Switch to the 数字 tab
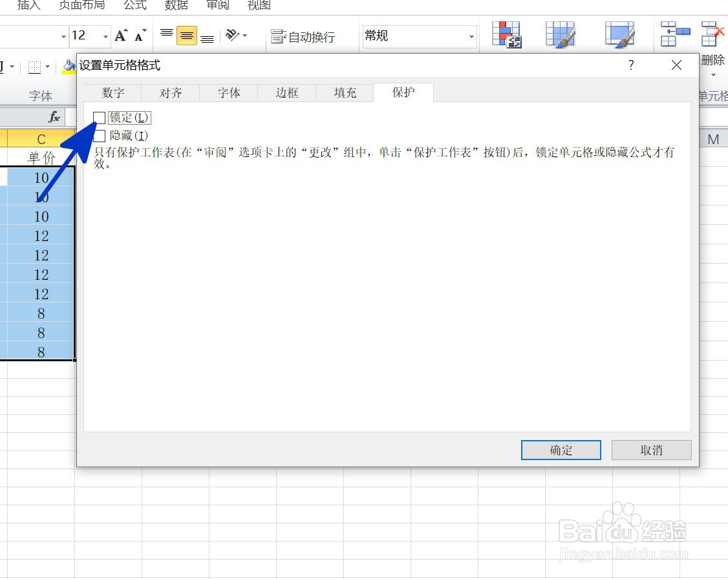The width and height of the screenshot is (728, 579). point(113,93)
